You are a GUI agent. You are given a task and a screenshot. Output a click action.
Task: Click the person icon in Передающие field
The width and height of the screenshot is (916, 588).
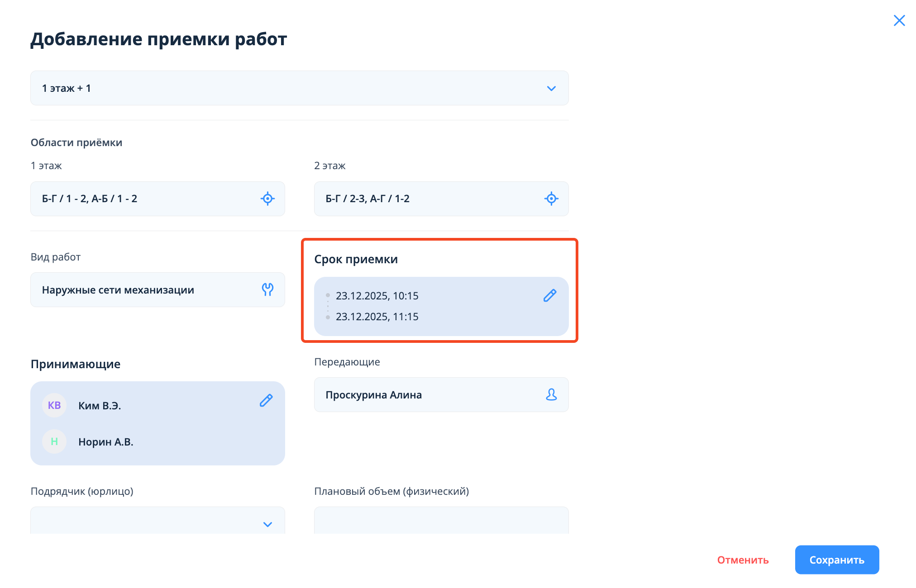pos(551,394)
